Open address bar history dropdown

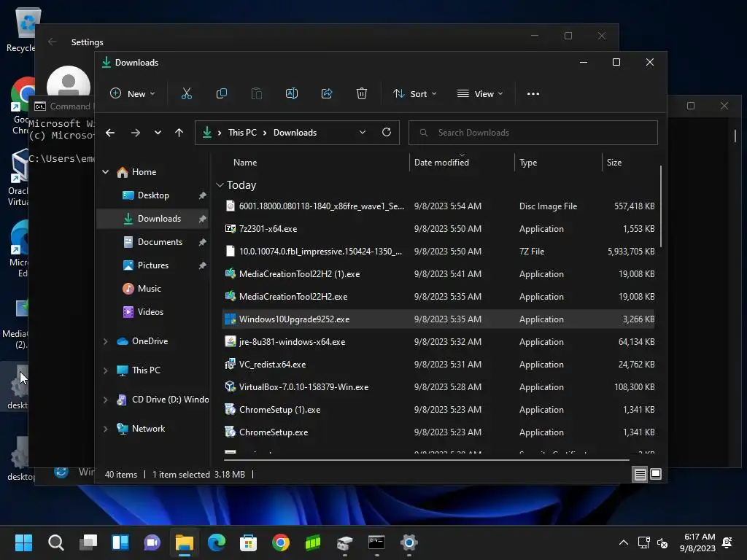click(x=363, y=133)
